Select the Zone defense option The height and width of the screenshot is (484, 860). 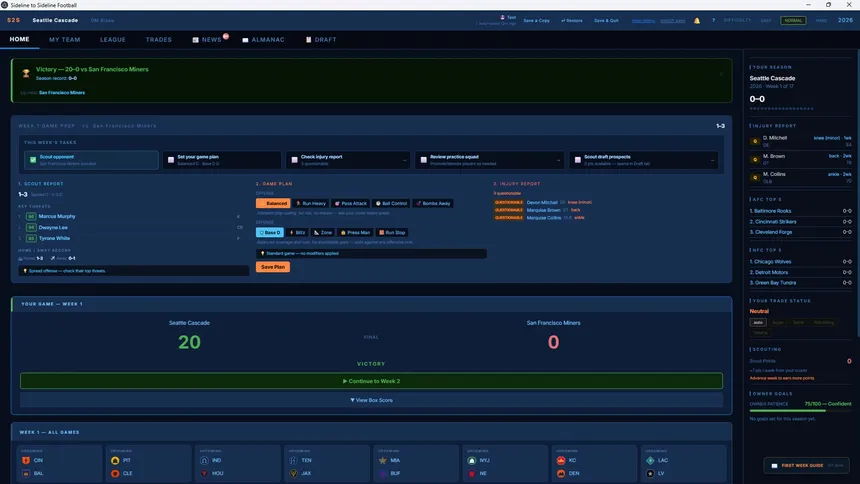[322, 232]
